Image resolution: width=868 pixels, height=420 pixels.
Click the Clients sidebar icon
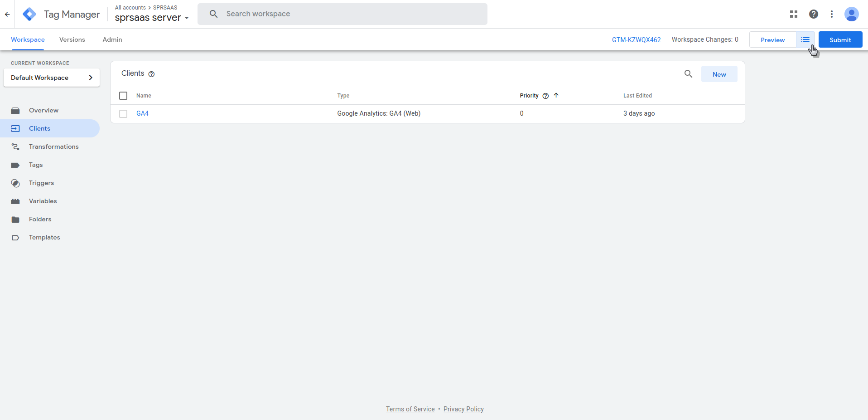click(15, 128)
